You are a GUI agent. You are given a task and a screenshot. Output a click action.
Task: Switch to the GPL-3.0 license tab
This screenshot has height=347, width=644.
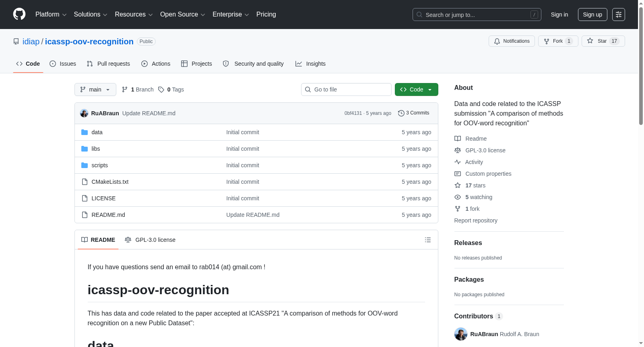150,240
